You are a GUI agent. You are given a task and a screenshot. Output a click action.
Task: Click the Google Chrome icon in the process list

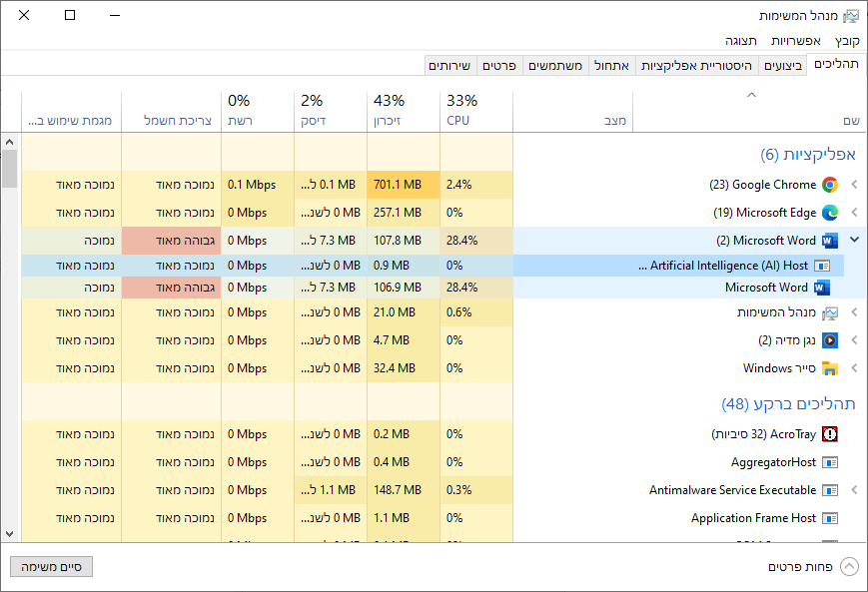[x=829, y=185]
